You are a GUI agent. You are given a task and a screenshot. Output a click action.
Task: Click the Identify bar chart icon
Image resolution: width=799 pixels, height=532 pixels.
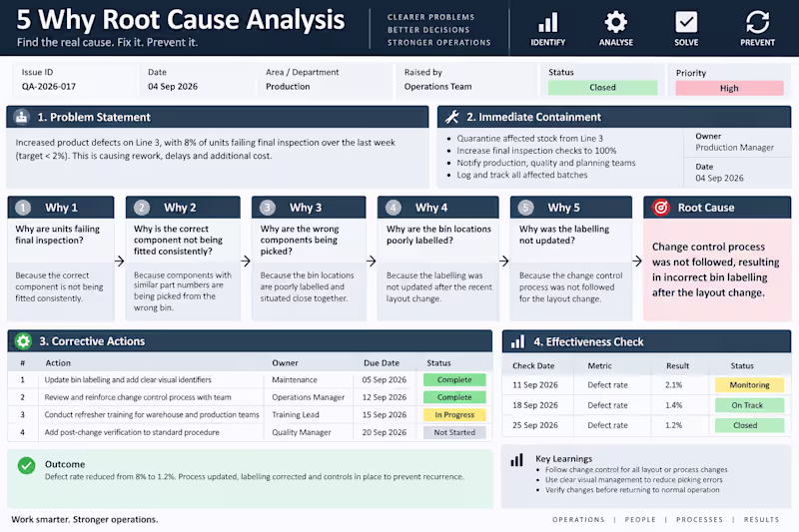point(547,22)
